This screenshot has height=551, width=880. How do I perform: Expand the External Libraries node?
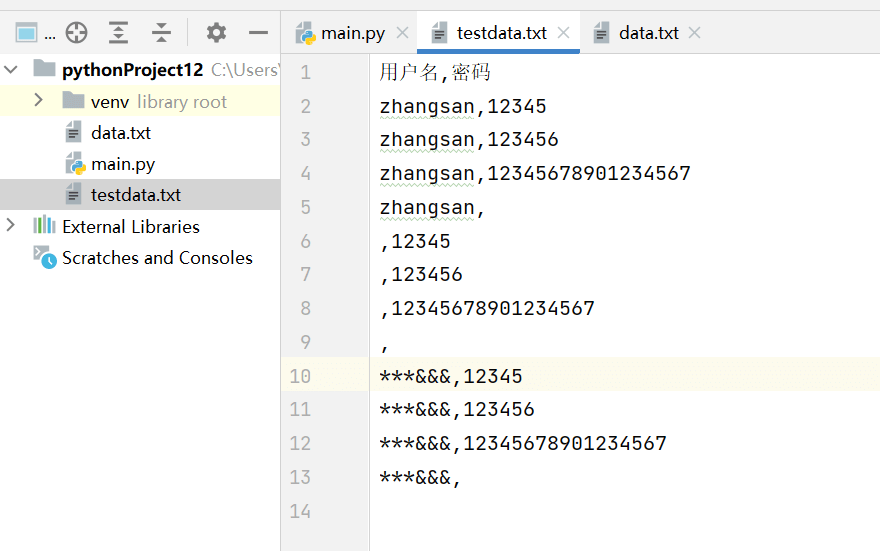coord(12,226)
